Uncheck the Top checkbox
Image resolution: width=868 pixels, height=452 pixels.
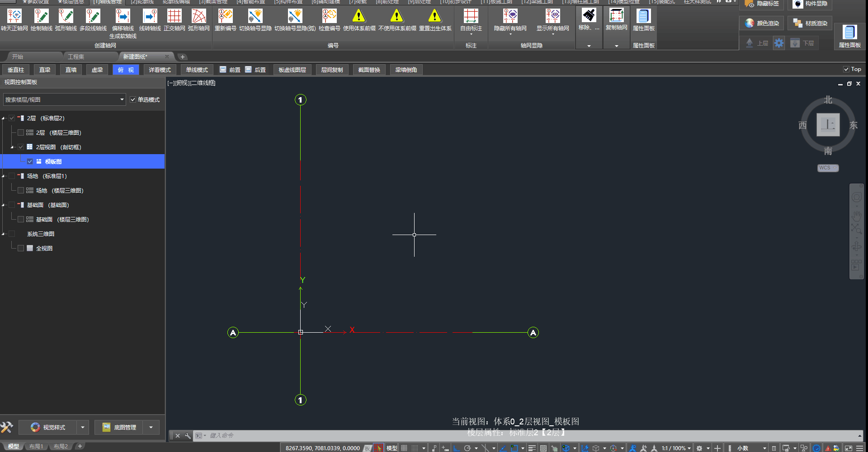click(x=846, y=69)
